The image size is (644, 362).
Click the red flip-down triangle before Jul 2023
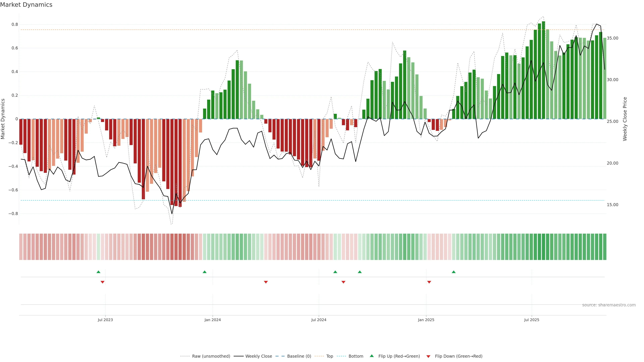pyautogui.click(x=102, y=282)
